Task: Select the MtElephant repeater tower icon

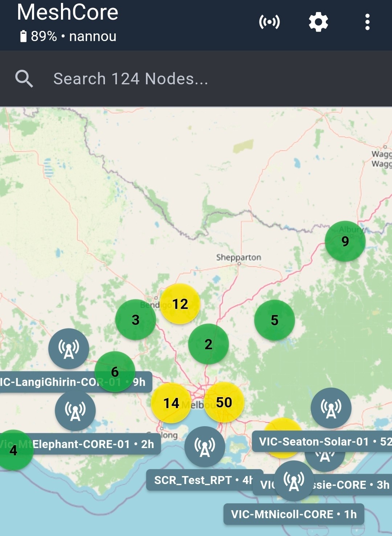Action: 75,411
